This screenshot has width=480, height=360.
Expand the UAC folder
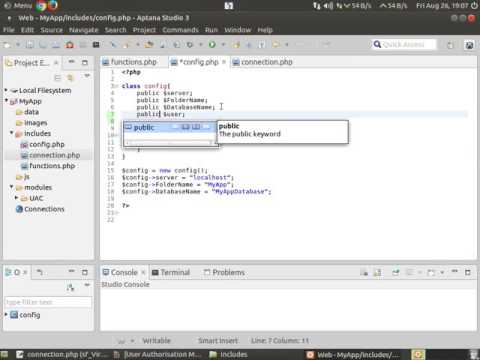click(x=16, y=198)
